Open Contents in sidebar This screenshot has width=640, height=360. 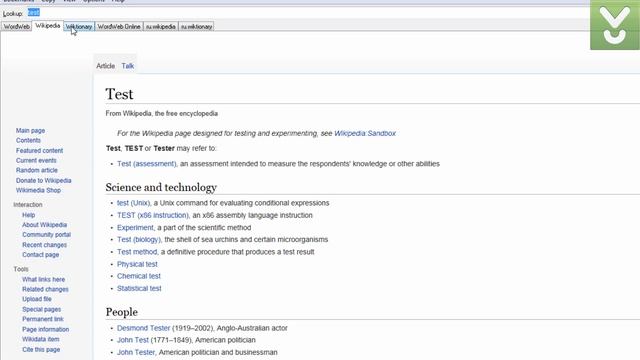pos(28,140)
